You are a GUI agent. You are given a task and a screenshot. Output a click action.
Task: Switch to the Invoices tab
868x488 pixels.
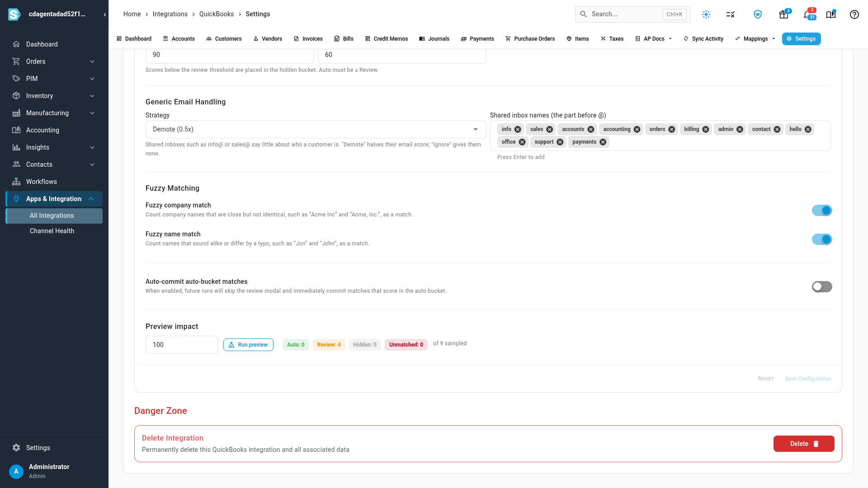click(x=308, y=39)
